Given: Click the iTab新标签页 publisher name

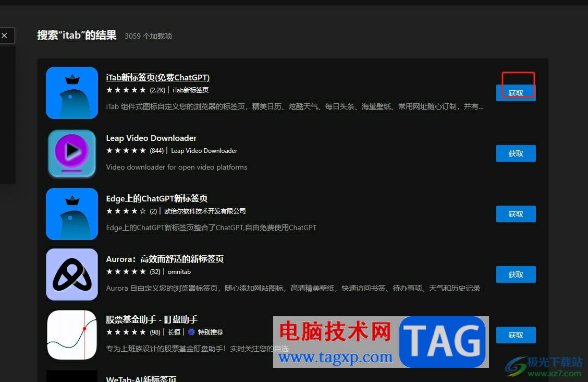Looking at the screenshot, I should point(190,90).
